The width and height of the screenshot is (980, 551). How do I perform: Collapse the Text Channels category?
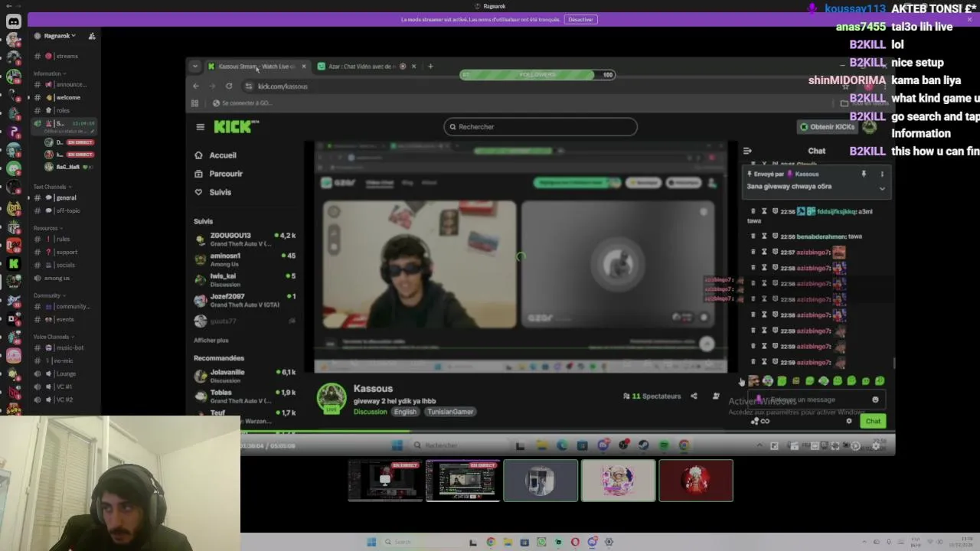[x=51, y=187]
